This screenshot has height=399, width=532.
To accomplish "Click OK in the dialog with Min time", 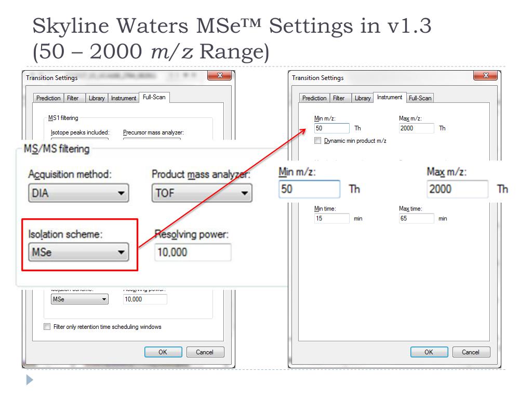I will point(429,352).
